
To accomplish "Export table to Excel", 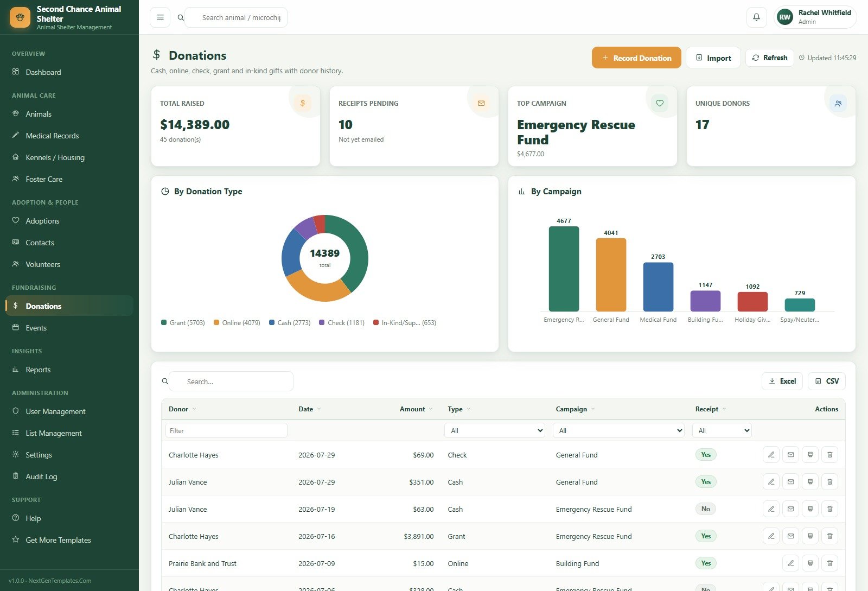I will coord(782,381).
